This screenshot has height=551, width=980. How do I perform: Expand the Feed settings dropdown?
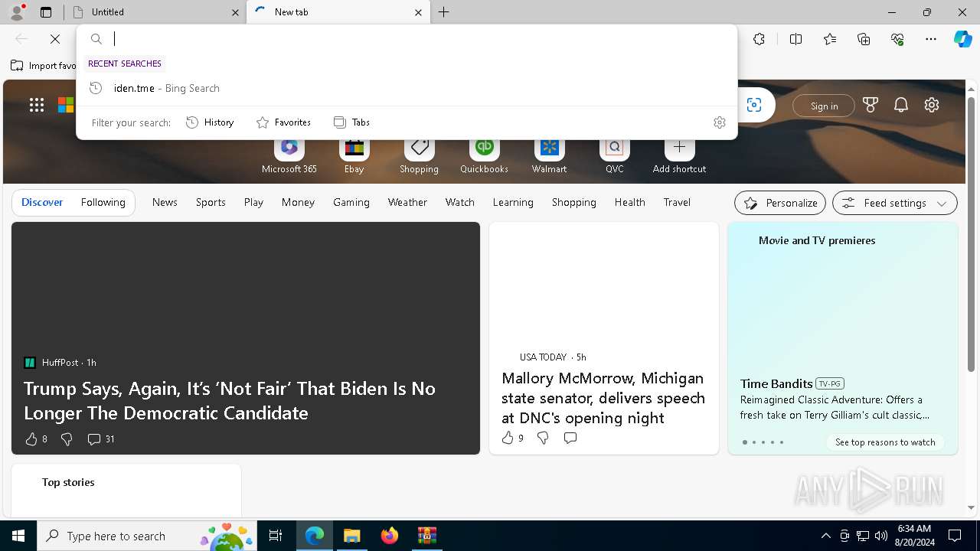click(895, 203)
